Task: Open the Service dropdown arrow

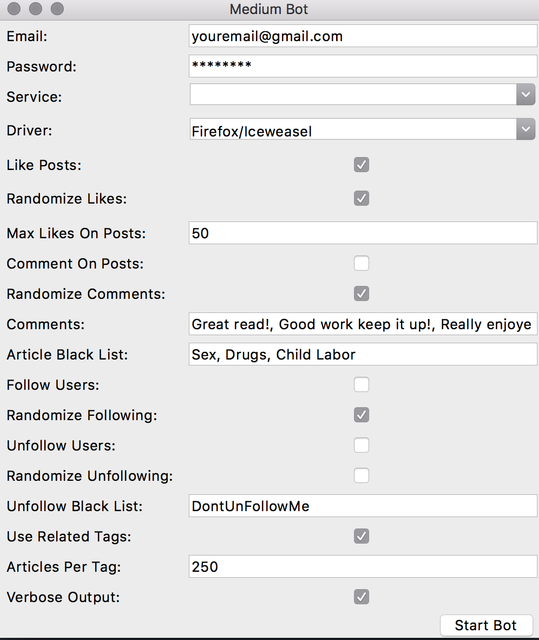Action: (526, 95)
